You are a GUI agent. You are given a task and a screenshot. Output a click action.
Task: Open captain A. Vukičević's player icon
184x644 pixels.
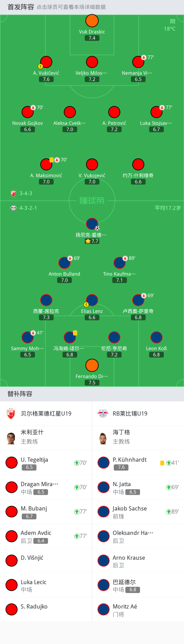click(46, 62)
